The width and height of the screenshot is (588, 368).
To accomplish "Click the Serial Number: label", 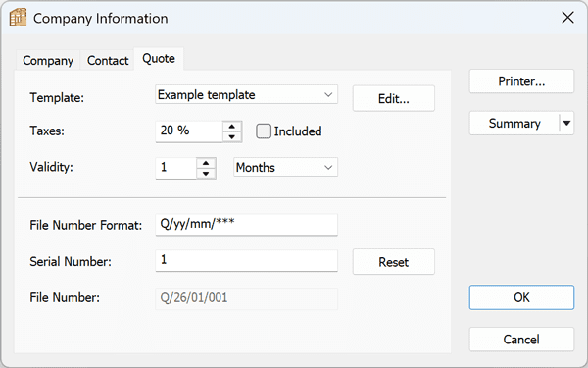I will click(71, 261).
